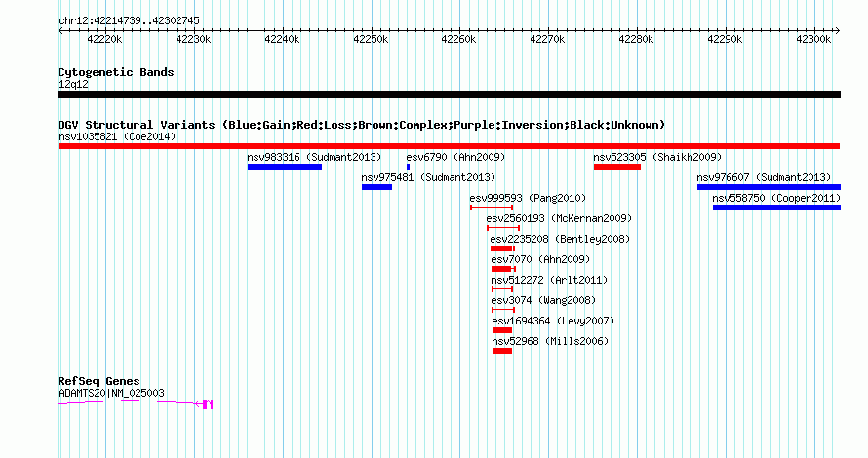The width and height of the screenshot is (868, 458).
Task: Click the red nsv1035821 loss bar
Action: (449, 146)
